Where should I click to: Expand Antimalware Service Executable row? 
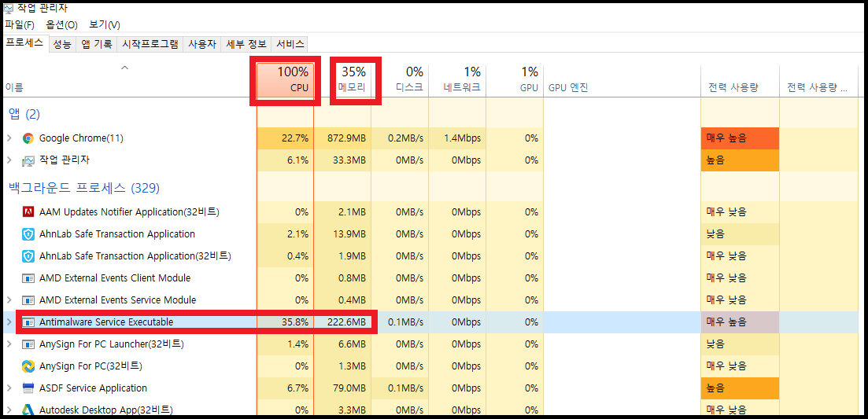(9, 322)
